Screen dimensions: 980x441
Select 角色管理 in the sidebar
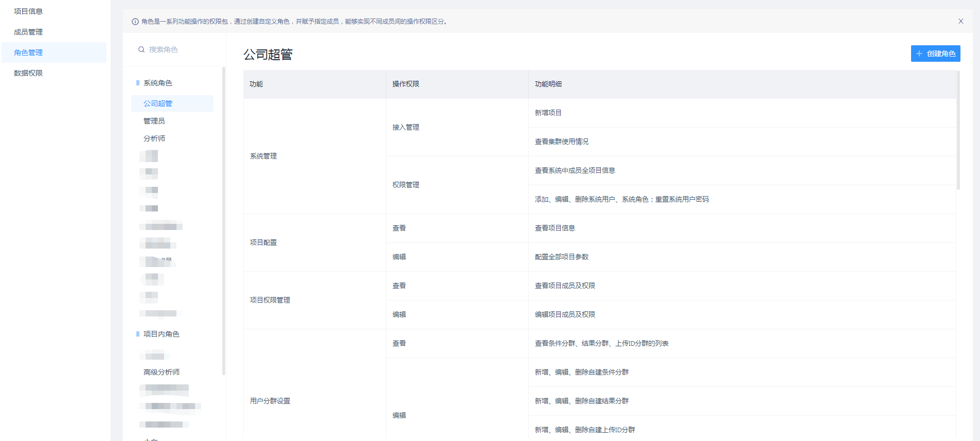pos(28,52)
